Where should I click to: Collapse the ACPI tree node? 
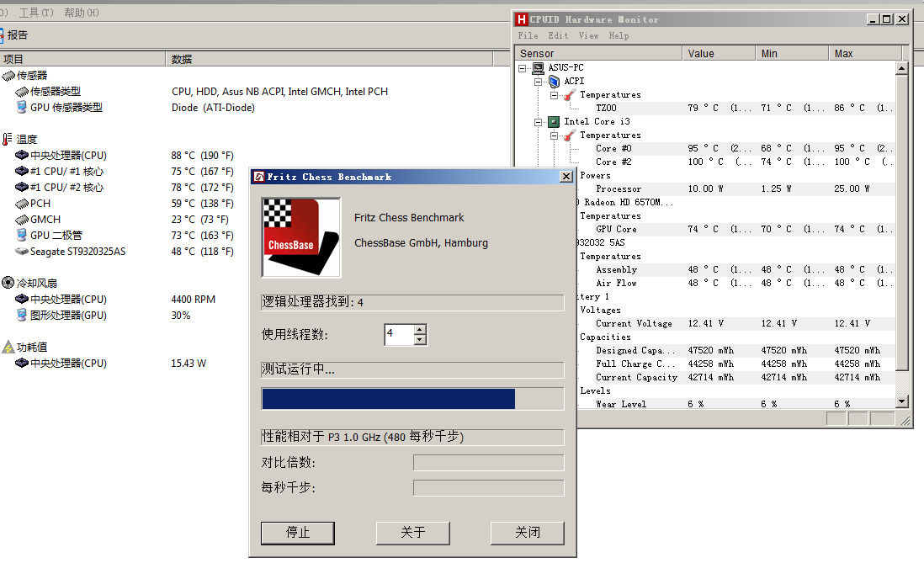click(x=538, y=82)
